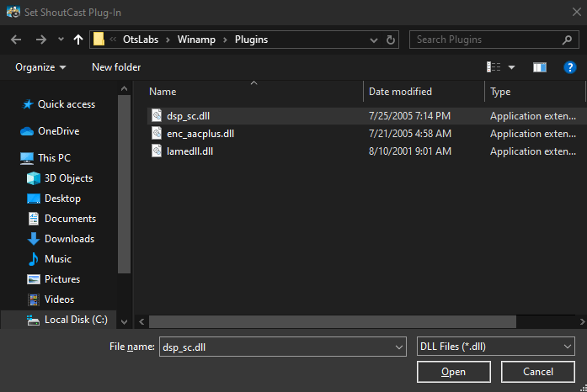The width and height of the screenshot is (587, 392).
Task: Open Downloads in navigation pane
Action: (69, 239)
